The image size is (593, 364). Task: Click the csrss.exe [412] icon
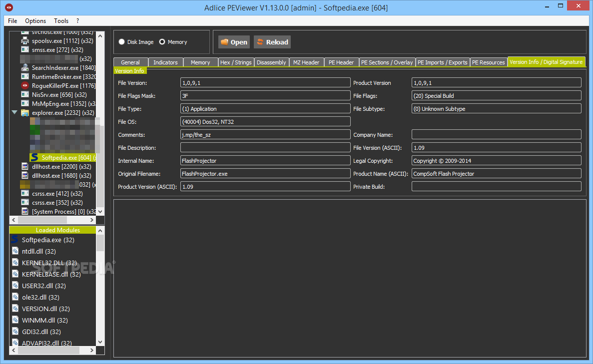click(25, 194)
